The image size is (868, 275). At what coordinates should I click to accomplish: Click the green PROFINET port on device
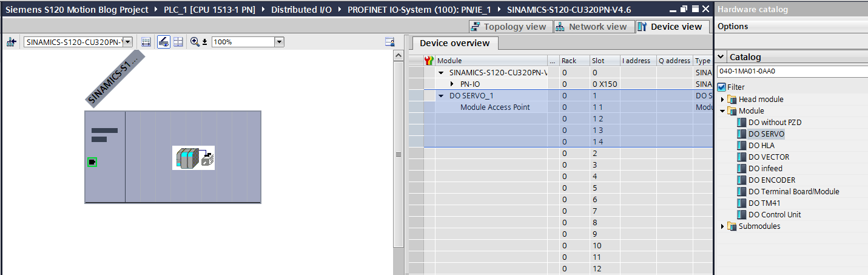click(92, 162)
